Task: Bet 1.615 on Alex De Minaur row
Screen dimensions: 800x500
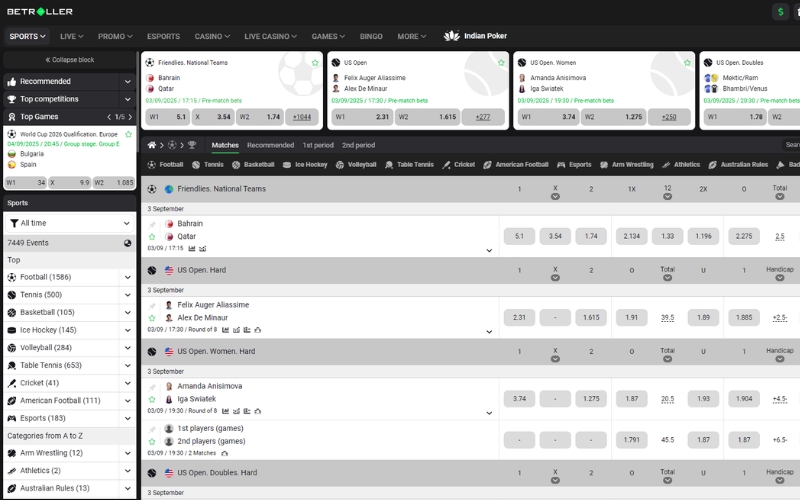Action: click(x=591, y=317)
